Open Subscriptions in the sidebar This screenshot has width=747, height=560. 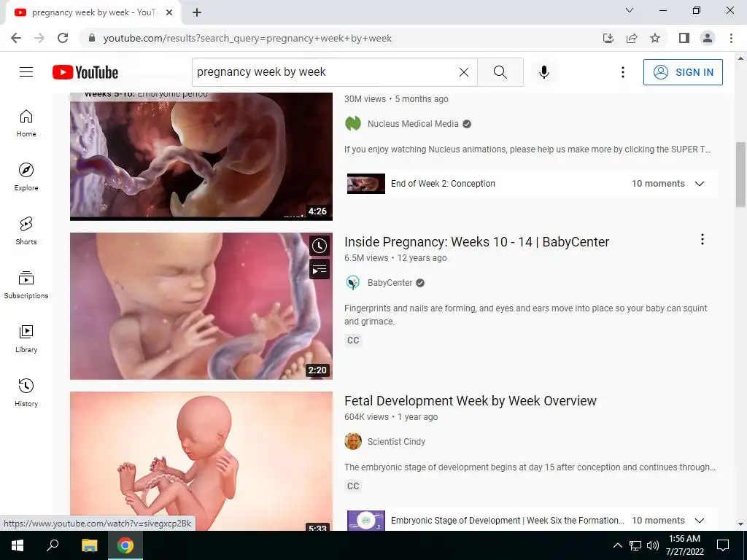coord(26,284)
